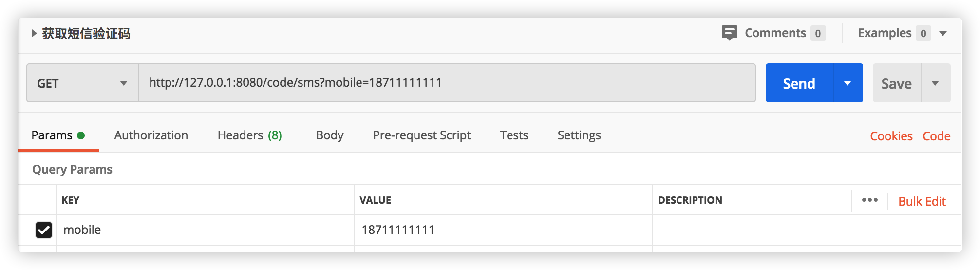Open the Tests tab
The width and height of the screenshot is (980, 270).
click(x=514, y=135)
